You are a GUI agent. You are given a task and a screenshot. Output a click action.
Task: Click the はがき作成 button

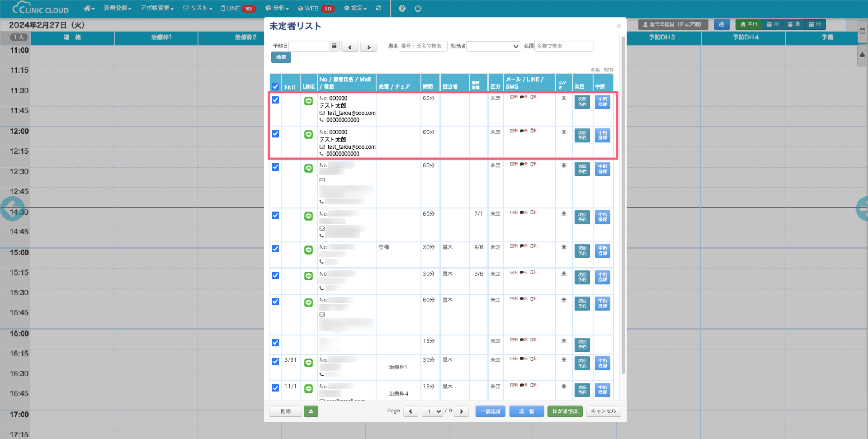(565, 411)
